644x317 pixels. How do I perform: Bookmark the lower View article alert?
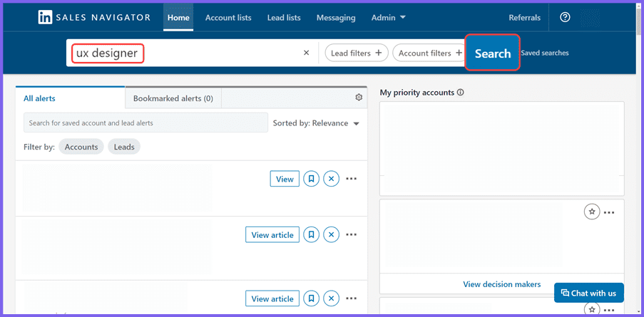click(x=312, y=298)
